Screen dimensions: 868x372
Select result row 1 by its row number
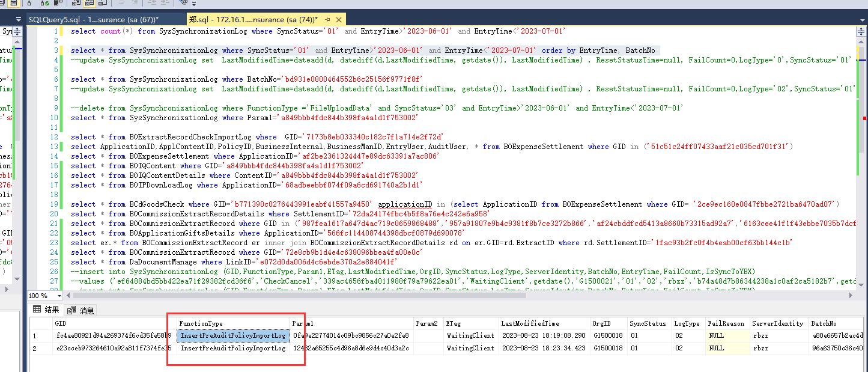[35, 335]
